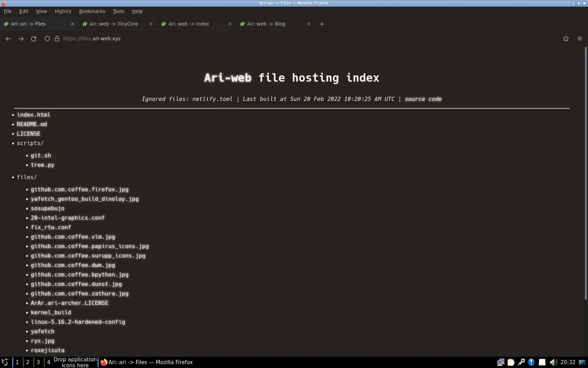Open the index.html file link
The width and height of the screenshot is (588, 368).
pos(34,115)
